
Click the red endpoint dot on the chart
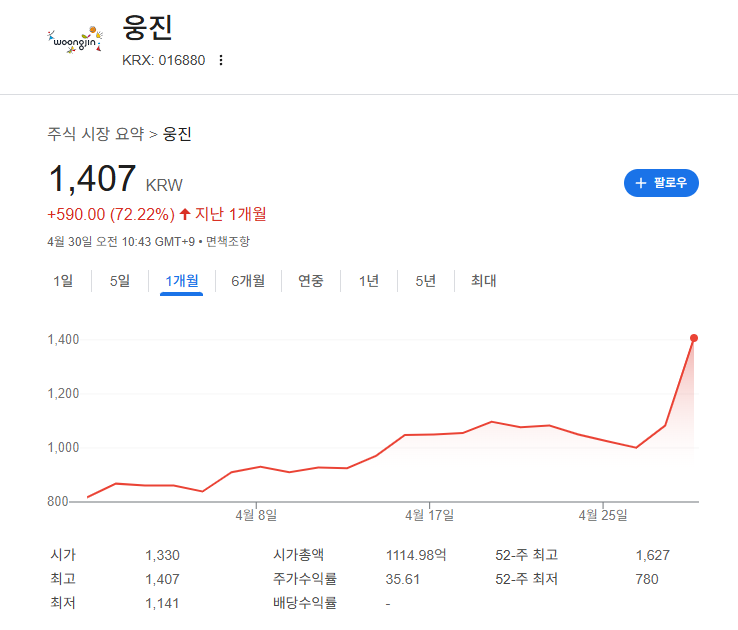coord(694,338)
